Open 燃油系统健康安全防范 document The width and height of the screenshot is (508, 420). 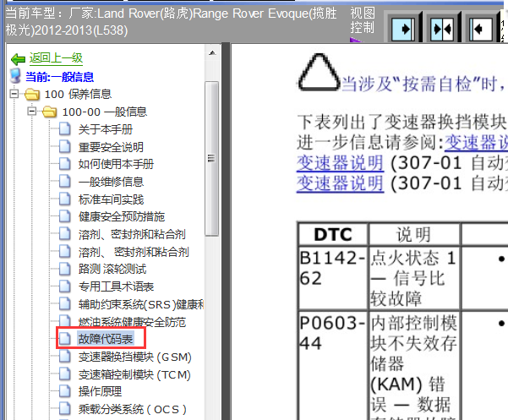point(132,322)
